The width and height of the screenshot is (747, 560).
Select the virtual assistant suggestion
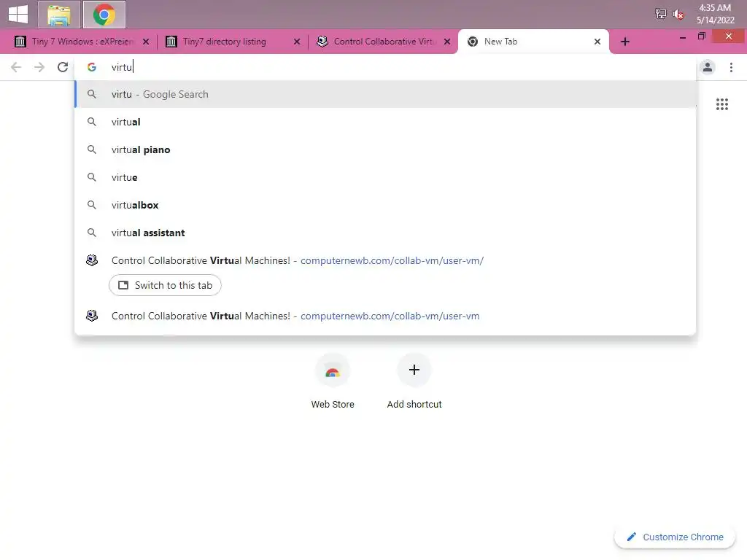click(x=385, y=233)
